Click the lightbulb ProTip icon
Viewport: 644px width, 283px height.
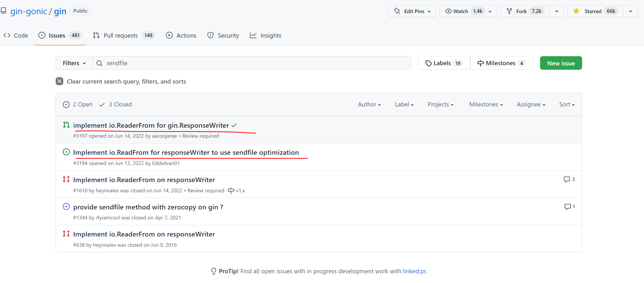pyautogui.click(x=214, y=271)
